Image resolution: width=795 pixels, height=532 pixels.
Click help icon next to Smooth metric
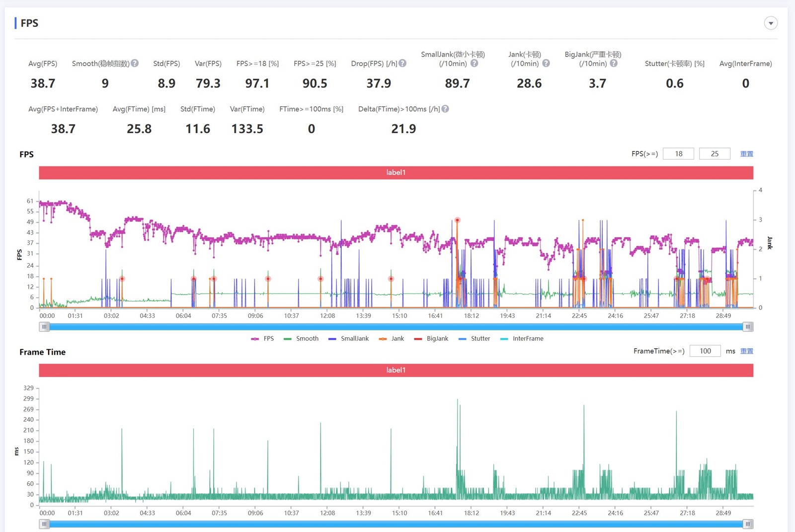click(135, 64)
